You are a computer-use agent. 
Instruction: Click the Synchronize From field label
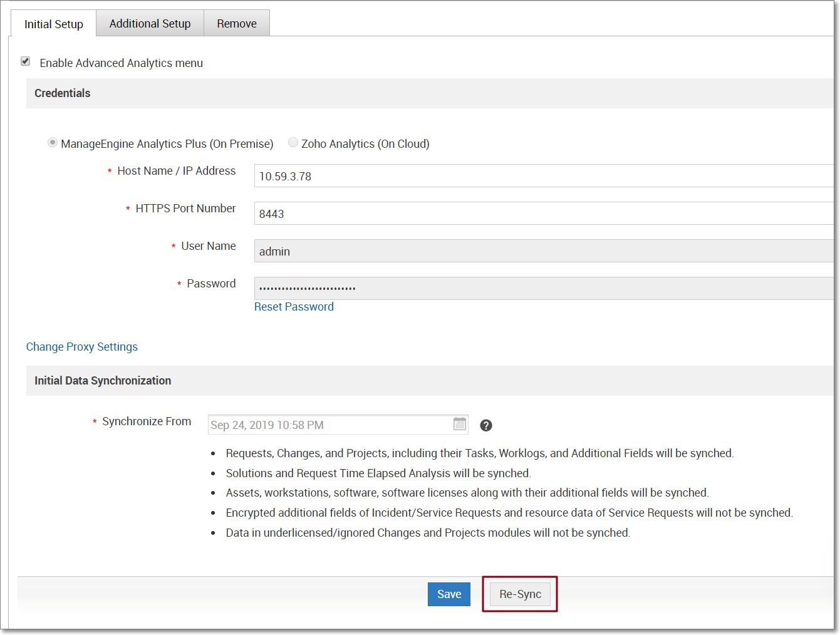[x=147, y=421]
